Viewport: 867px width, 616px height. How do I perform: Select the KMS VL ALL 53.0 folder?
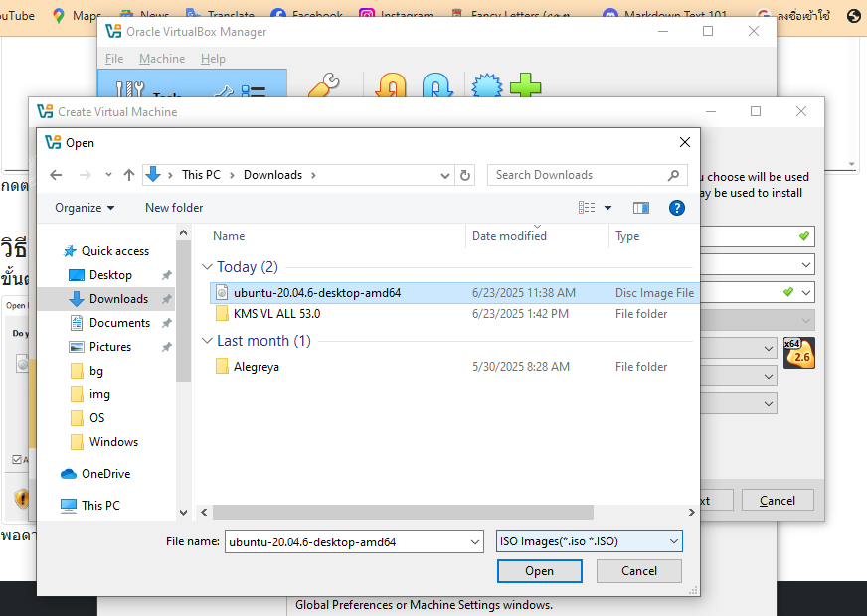276,314
